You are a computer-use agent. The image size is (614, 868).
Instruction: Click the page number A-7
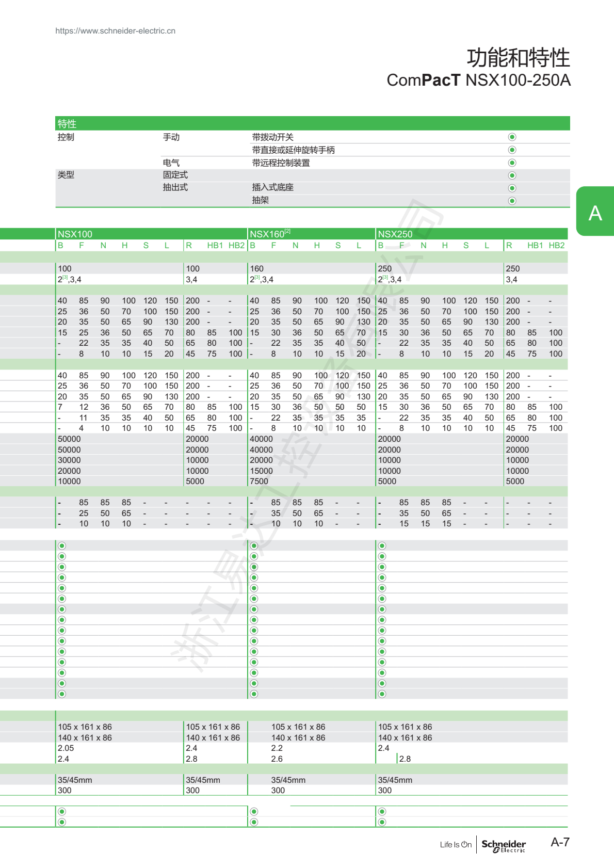click(x=560, y=842)
